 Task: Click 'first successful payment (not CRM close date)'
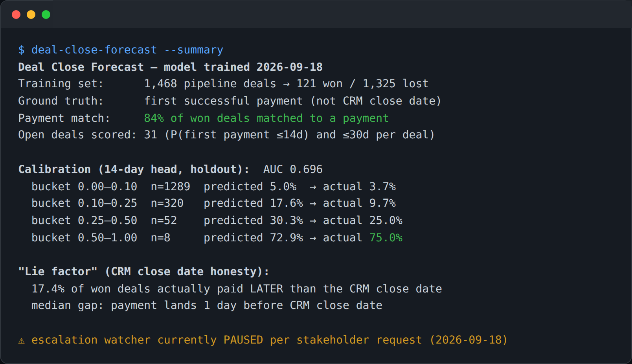point(293,101)
